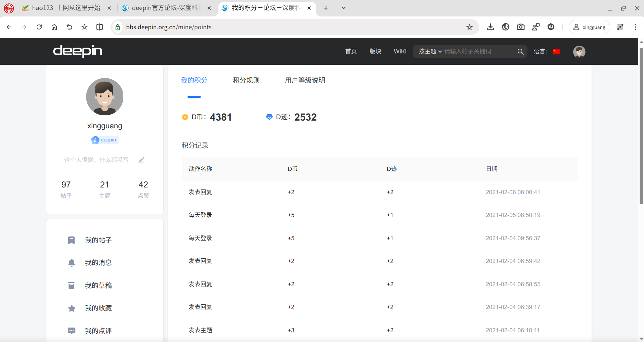
Task: Open WIKI in the navigation bar
Action: click(400, 51)
